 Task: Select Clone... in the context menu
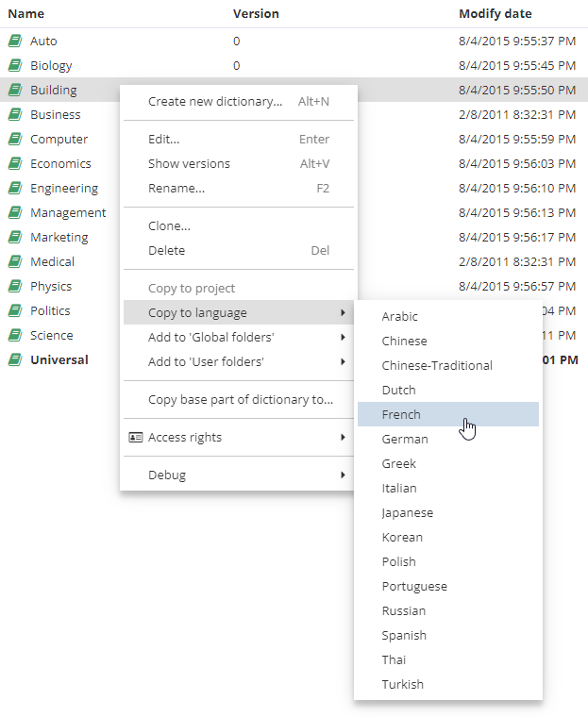click(169, 226)
